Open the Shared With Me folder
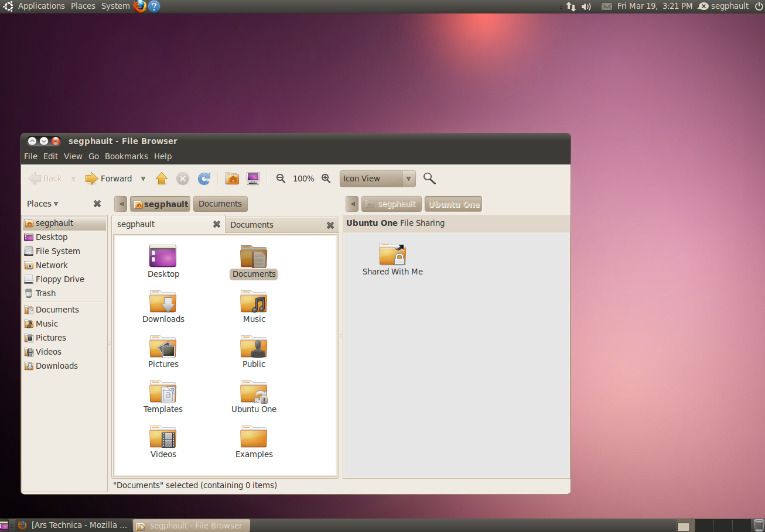 click(392, 254)
